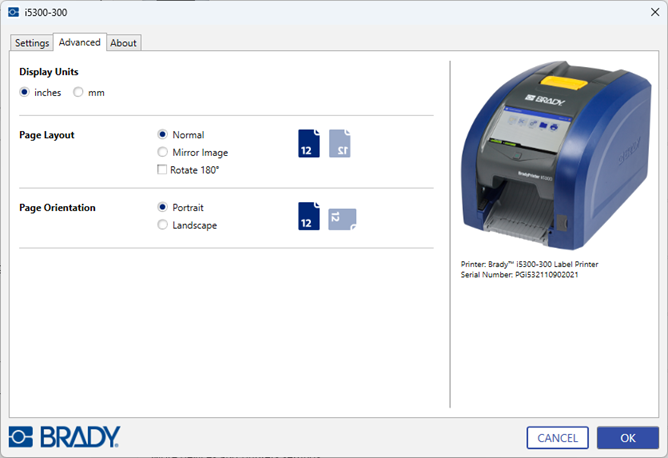Click the normal page layout preview icon
668x458 pixels.
(x=309, y=144)
